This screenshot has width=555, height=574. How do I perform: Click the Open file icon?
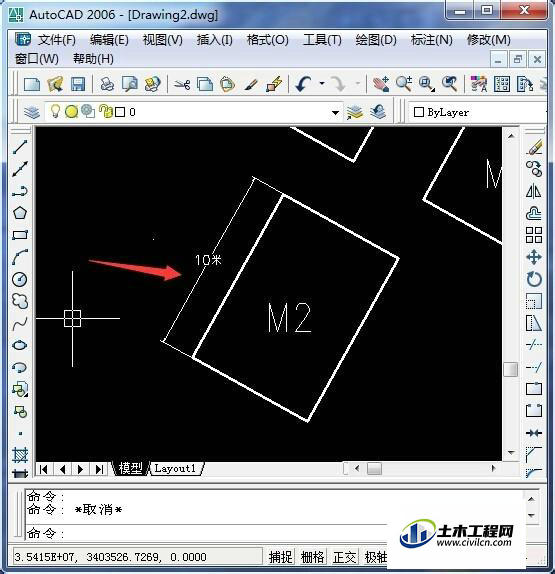55,84
